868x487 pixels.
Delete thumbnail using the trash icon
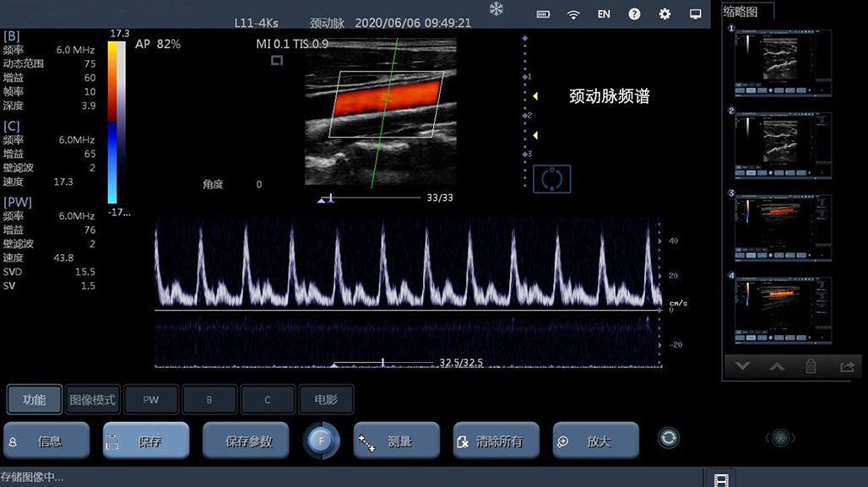click(x=811, y=366)
